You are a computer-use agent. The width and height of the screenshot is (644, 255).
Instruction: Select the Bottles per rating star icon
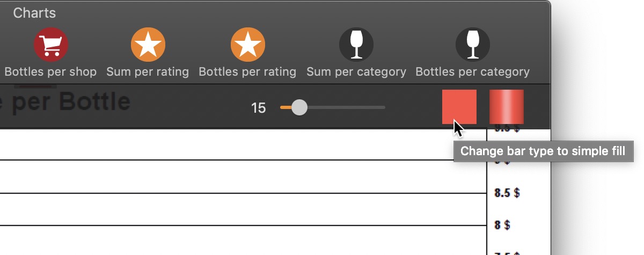pos(248,45)
